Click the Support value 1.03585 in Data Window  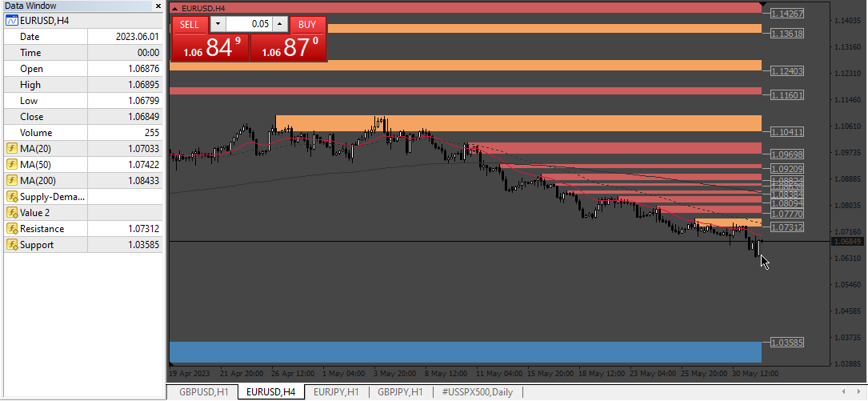tap(143, 246)
